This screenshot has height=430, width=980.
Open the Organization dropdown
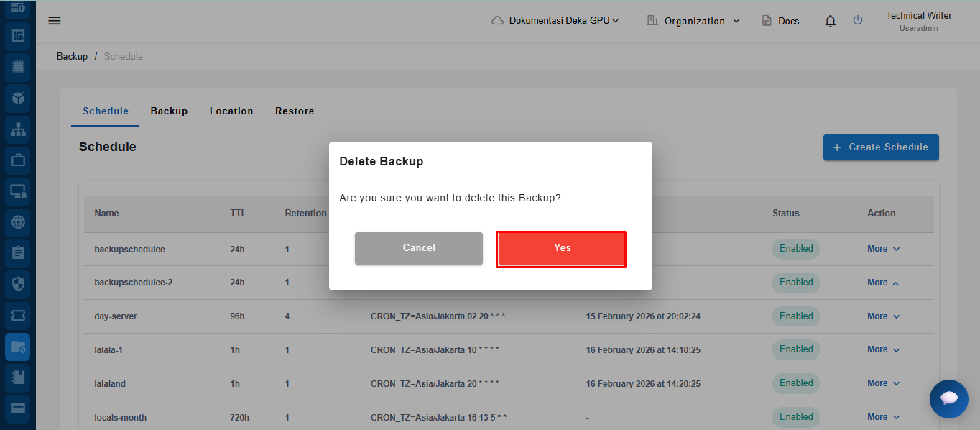pyautogui.click(x=693, y=21)
